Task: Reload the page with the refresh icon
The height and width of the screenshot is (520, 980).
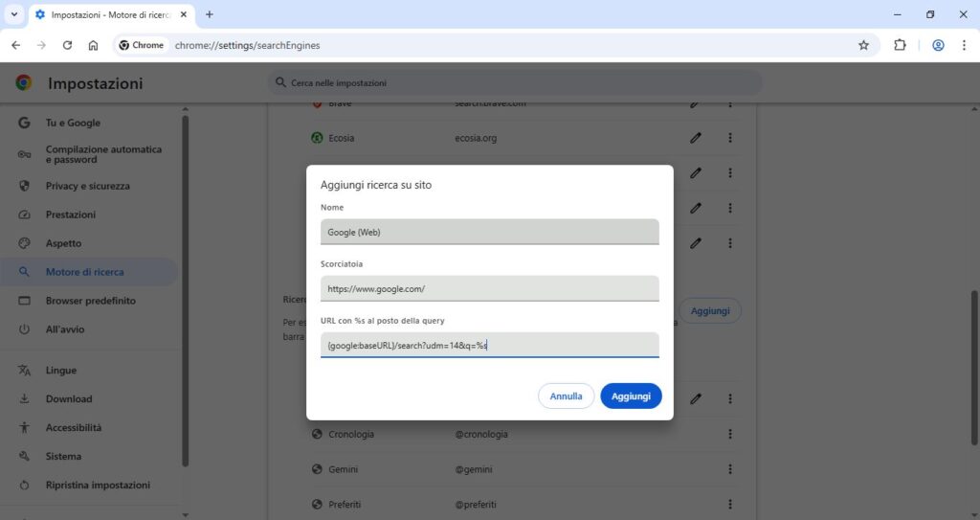Action: [x=67, y=45]
